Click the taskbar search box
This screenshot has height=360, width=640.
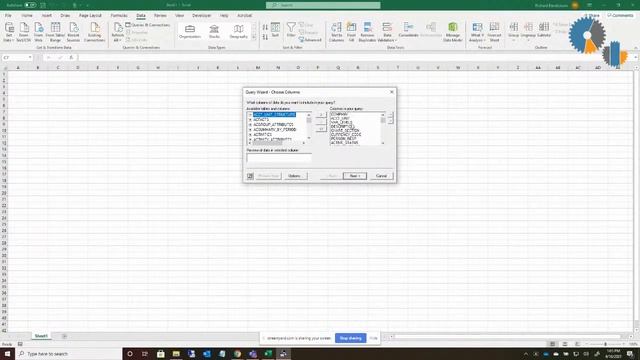(69, 354)
